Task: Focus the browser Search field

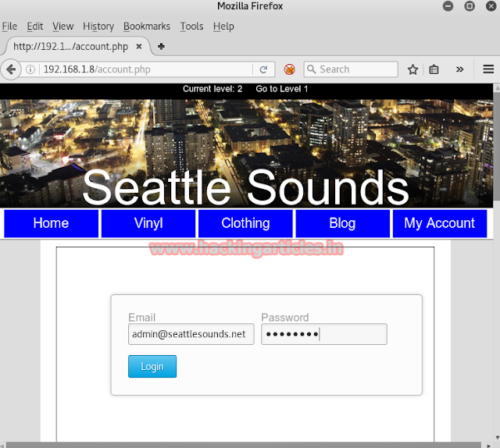Action: pos(351,69)
